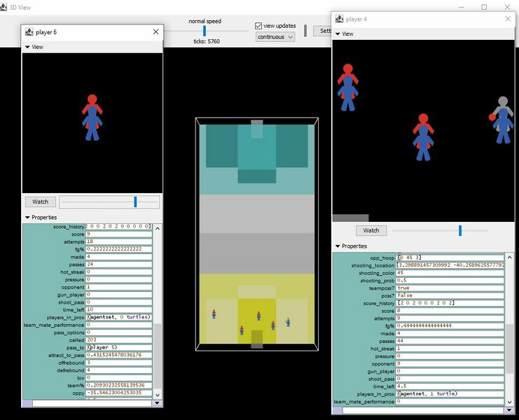
Task: Collapse the View section in player 6
Action: (27, 47)
